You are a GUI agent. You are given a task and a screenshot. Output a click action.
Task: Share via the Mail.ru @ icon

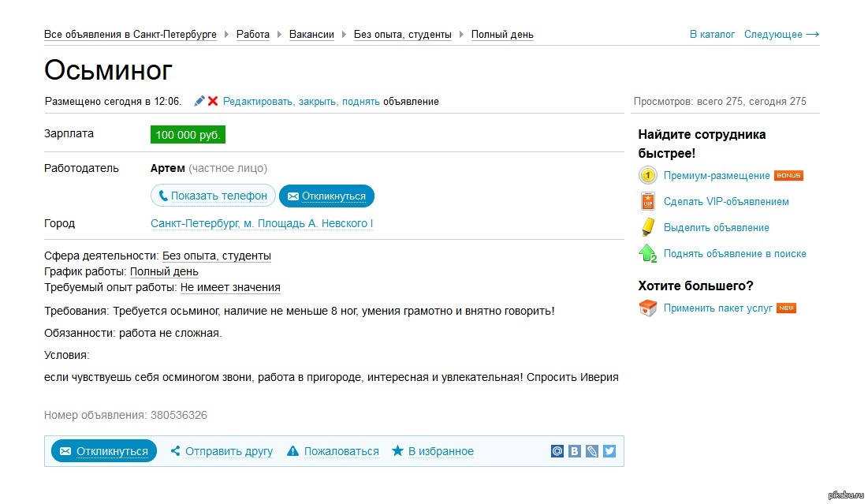click(x=557, y=451)
